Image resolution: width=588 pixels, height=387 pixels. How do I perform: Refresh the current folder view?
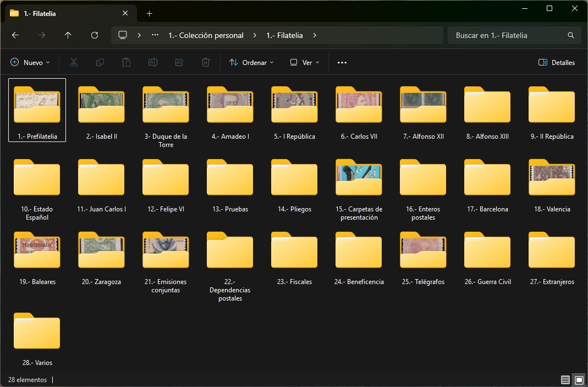click(x=95, y=35)
